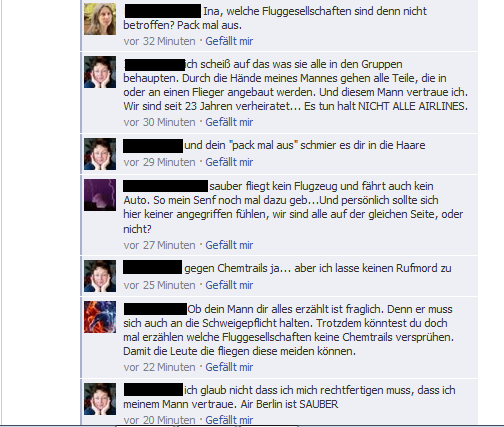This screenshot has height=427, width=504.
Task: Click the 'vor 22 Minuten' timestamp
Action: point(159,367)
